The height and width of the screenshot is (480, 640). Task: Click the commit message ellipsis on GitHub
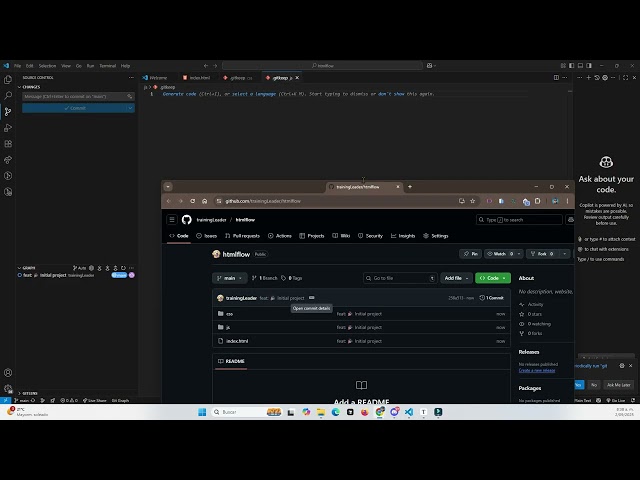pyautogui.click(x=311, y=298)
